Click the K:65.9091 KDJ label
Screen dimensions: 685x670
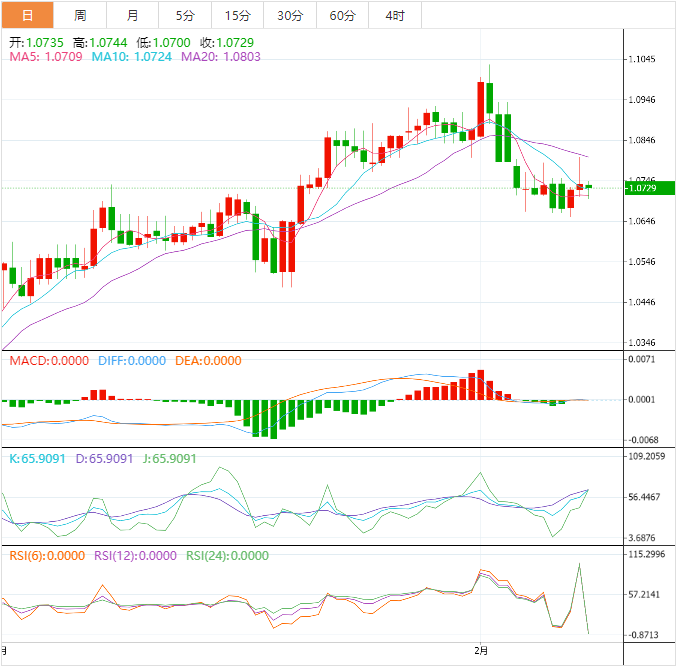38,459
